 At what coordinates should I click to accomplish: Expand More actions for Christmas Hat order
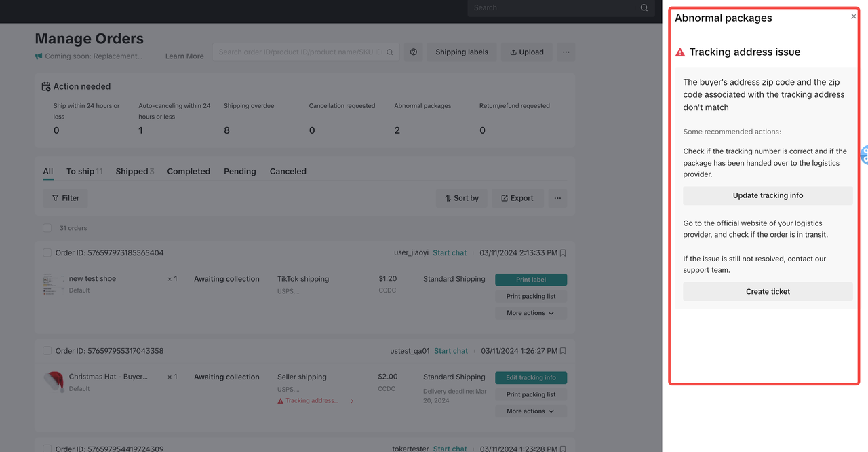coord(530,411)
